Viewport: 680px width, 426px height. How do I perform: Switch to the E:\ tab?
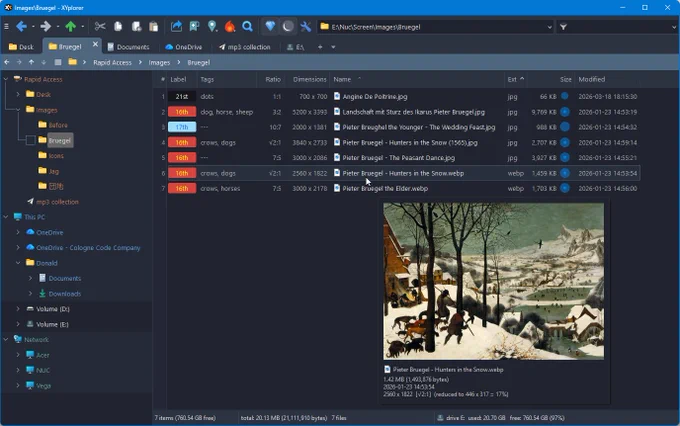click(x=296, y=47)
